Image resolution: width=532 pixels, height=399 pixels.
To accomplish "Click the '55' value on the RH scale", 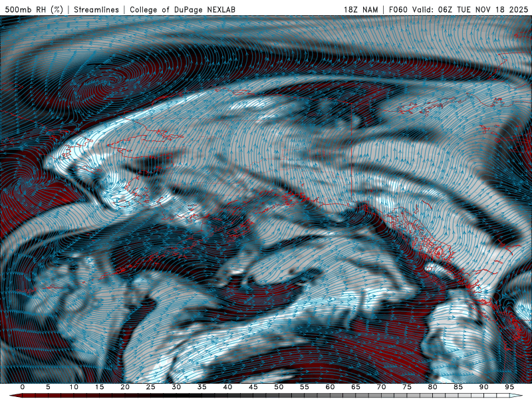I will click(x=305, y=387).
